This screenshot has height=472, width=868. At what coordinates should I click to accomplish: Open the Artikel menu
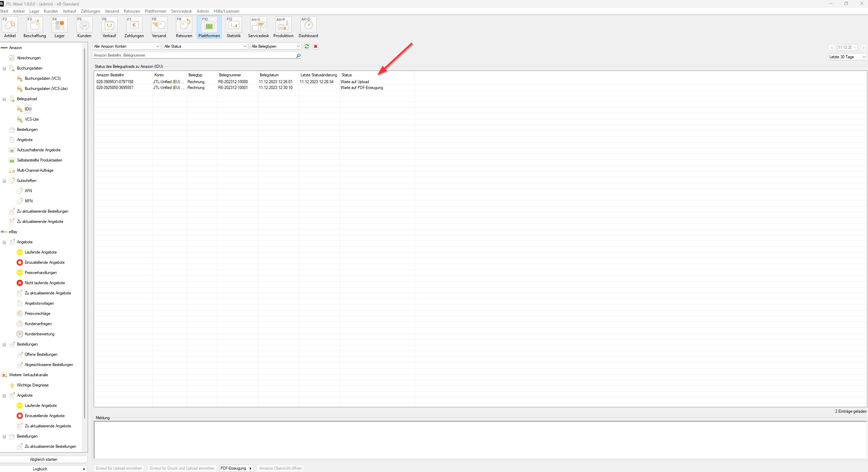tap(19, 11)
